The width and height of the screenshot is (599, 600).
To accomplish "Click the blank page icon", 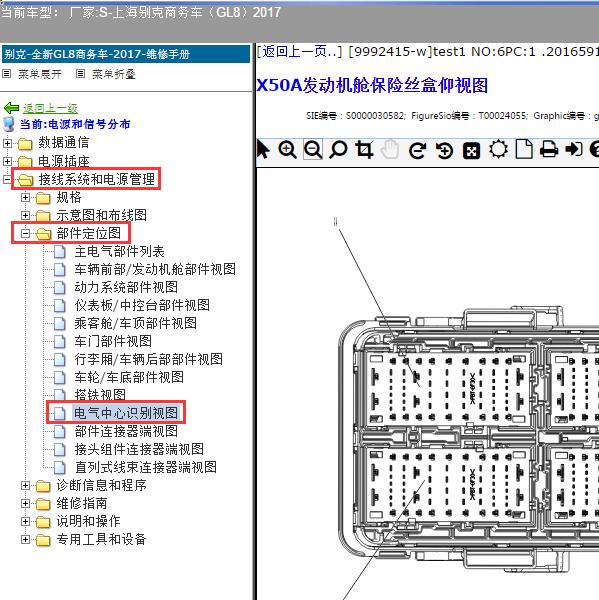I will (524, 149).
